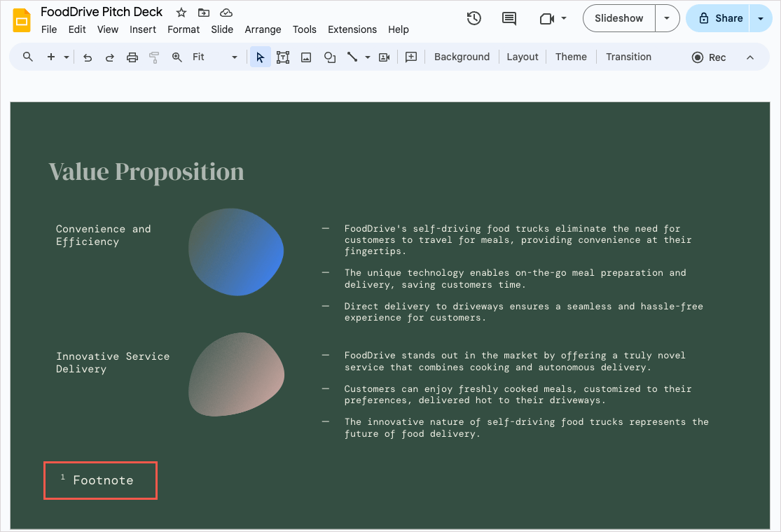This screenshot has width=781, height=532.
Task: Click the bullet starting "Customers can enjoy freshly"
Action: pos(518,395)
